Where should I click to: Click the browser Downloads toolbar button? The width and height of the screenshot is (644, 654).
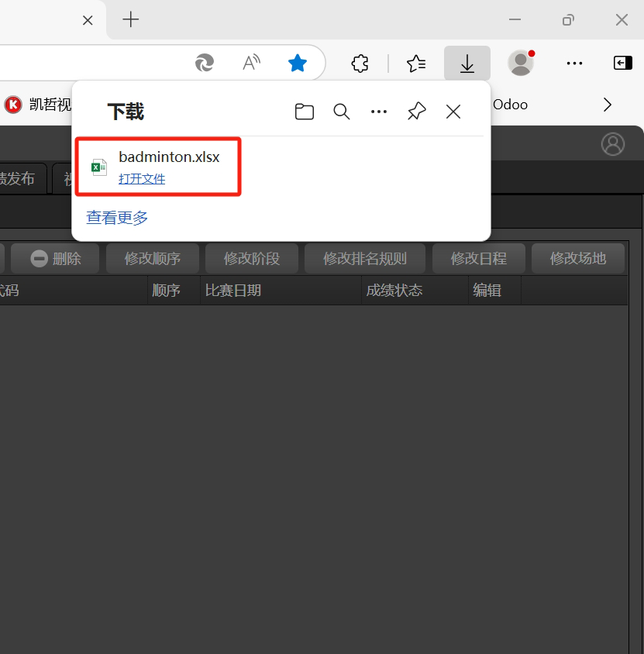[467, 64]
